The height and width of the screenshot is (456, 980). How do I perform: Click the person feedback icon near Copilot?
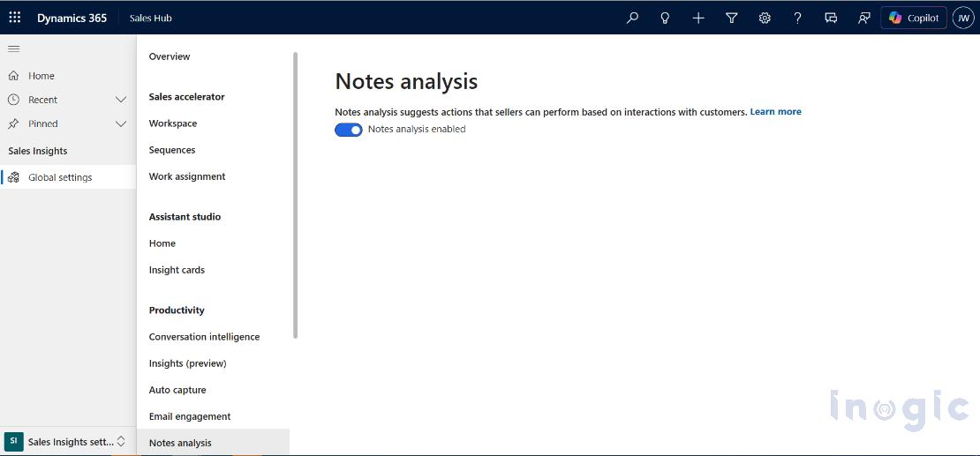coord(863,19)
